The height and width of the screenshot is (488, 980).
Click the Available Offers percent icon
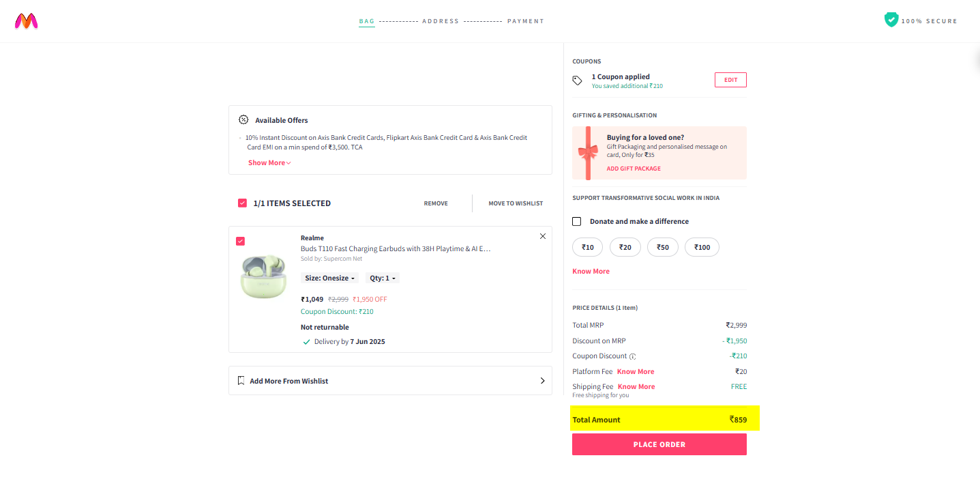coord(243,120)
